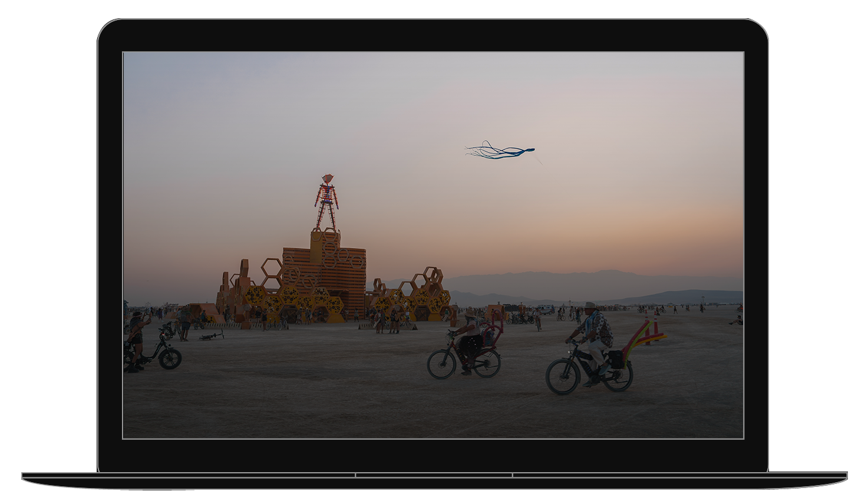The image size is (868, 491).
Task: Click the front wheel of rightmost bicycle
Action: [562, 377]
